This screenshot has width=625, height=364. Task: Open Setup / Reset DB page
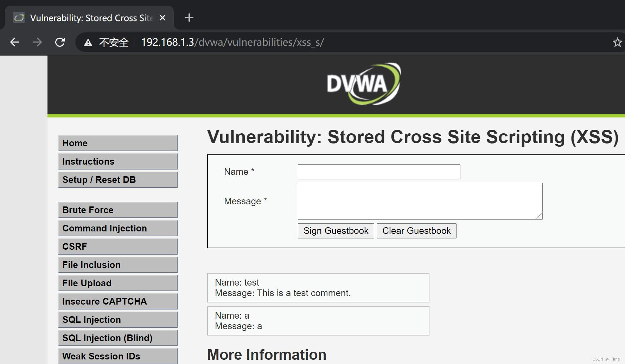(118, 180)
